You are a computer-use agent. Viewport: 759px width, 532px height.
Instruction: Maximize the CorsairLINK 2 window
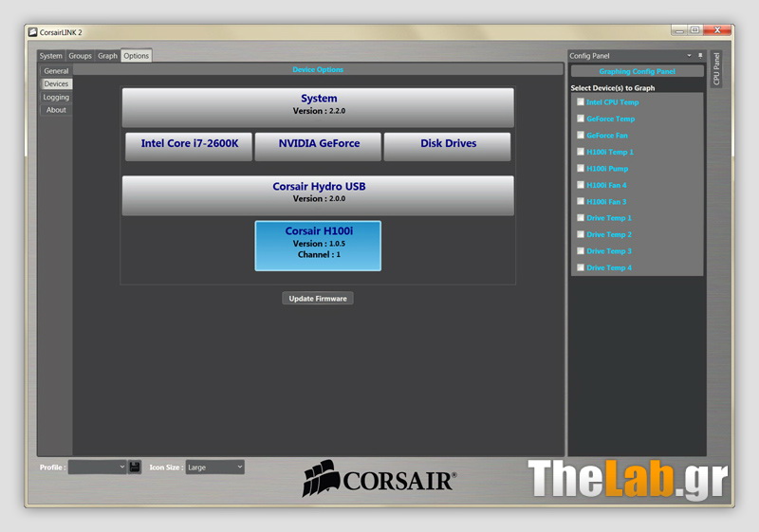[x=695, y=30]
